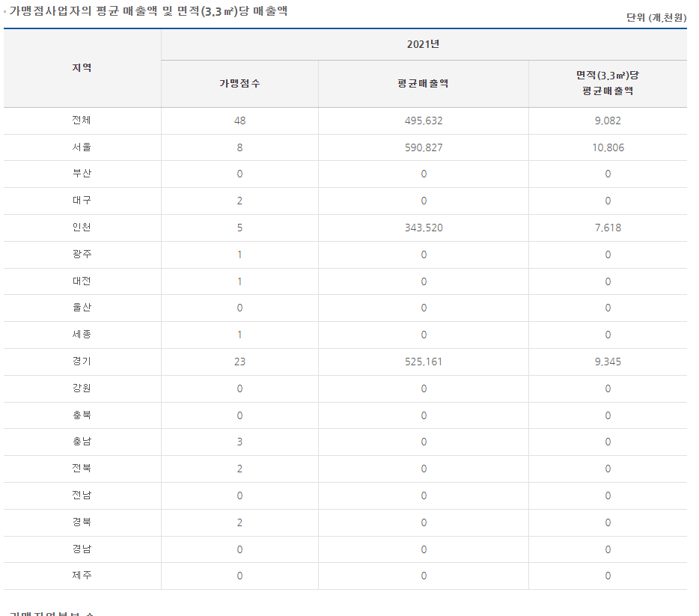This screenshot has height=616, width=699.
Task: Click the 평균매출액 column header
Action: (x=424, y=84)
